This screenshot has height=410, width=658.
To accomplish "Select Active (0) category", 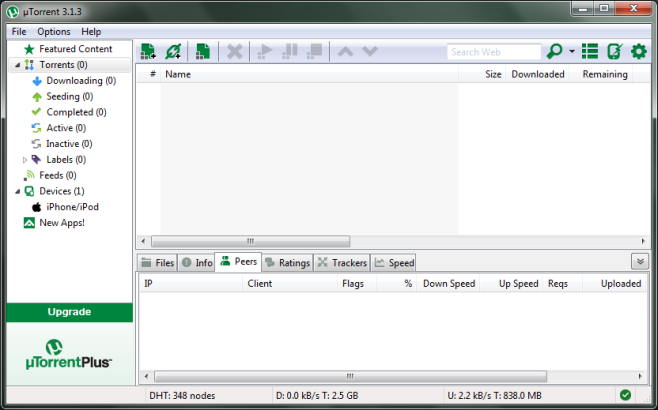I will (66, 128).
